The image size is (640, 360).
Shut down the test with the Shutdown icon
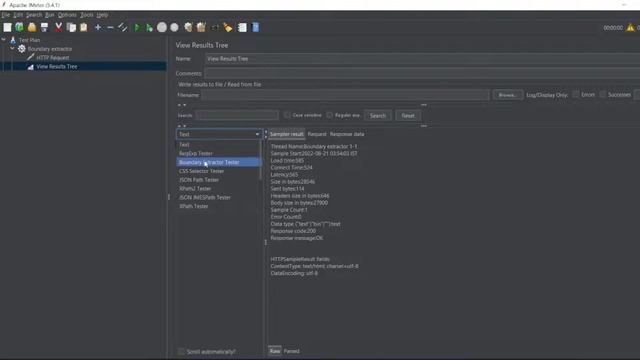(174, 27)
